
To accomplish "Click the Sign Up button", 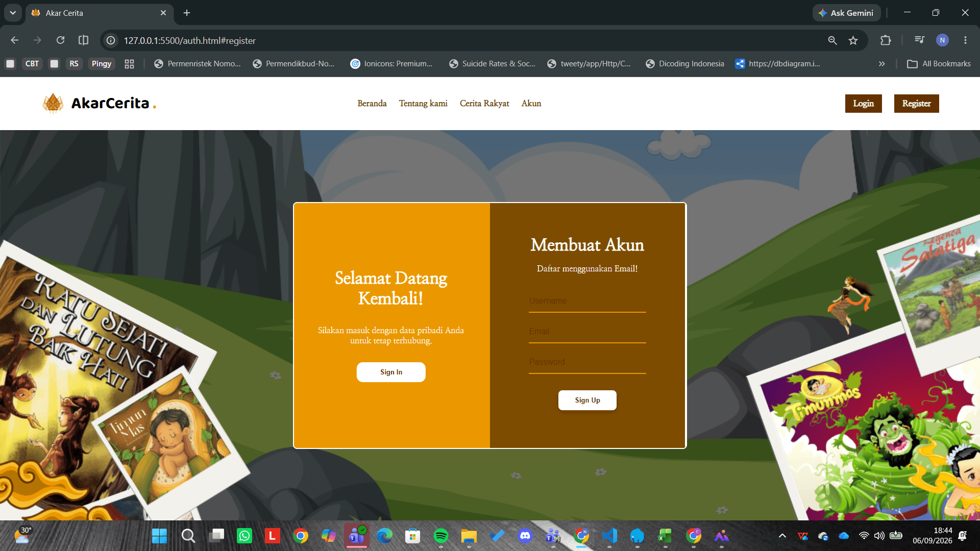I will [587, 400].
